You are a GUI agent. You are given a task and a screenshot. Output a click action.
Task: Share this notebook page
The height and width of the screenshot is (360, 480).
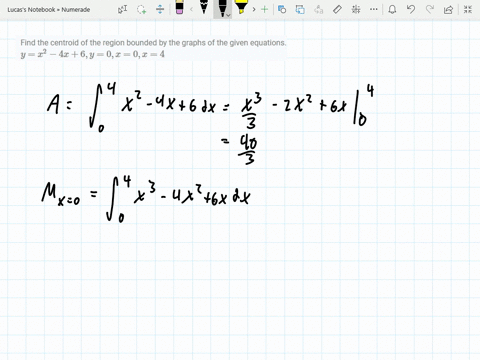tap(448, 9)
